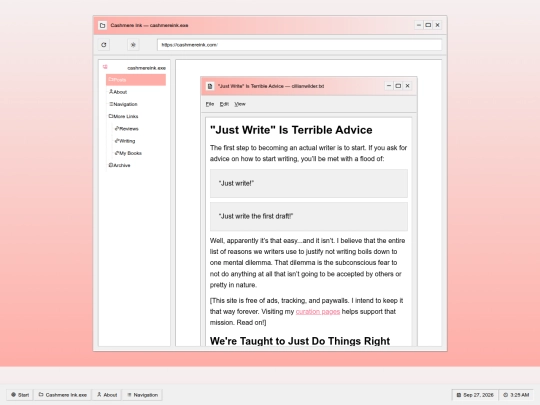This screenshot has height=405, width=540.
Task: Open the Edit menu in the article window
Action: tap(224, 104)
